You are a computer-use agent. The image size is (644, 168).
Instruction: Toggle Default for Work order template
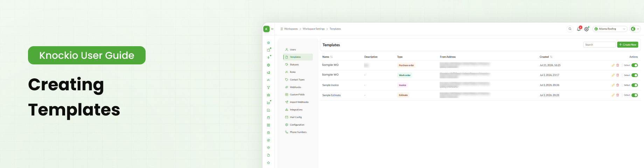tap(635, 75)
